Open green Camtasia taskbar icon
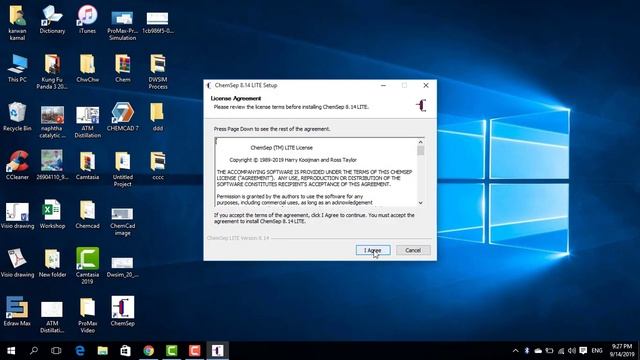 tap(171, 351)
